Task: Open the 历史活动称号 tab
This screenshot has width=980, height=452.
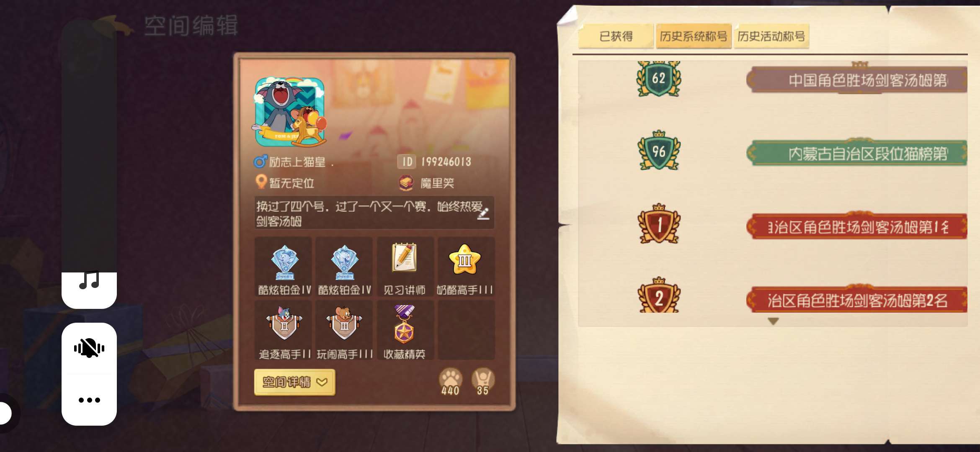Action: tap(771, 36)
